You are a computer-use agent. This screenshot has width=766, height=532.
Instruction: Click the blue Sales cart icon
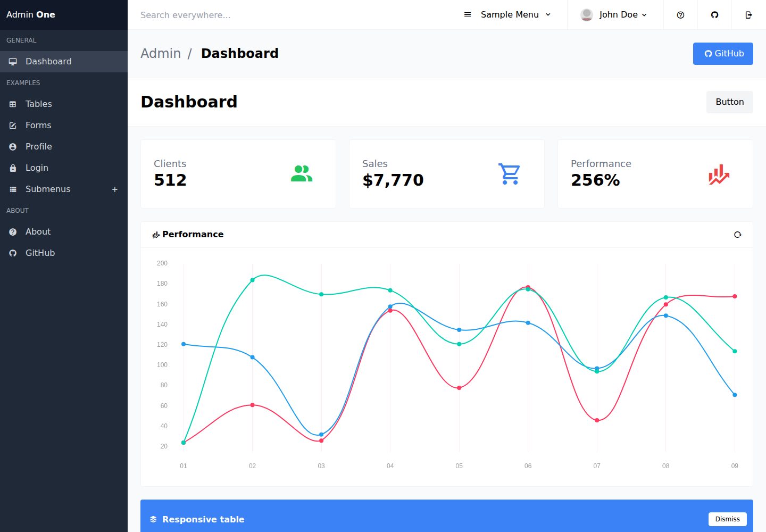point(510,174)
